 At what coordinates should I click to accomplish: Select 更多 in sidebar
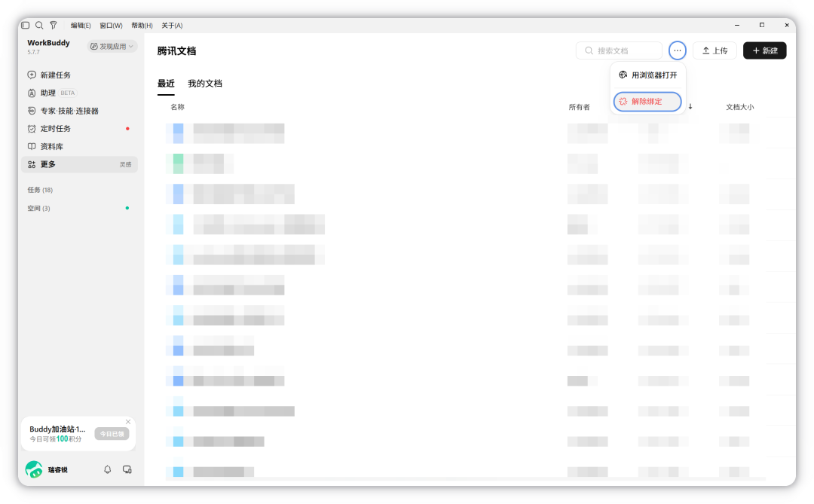[79, 164]
